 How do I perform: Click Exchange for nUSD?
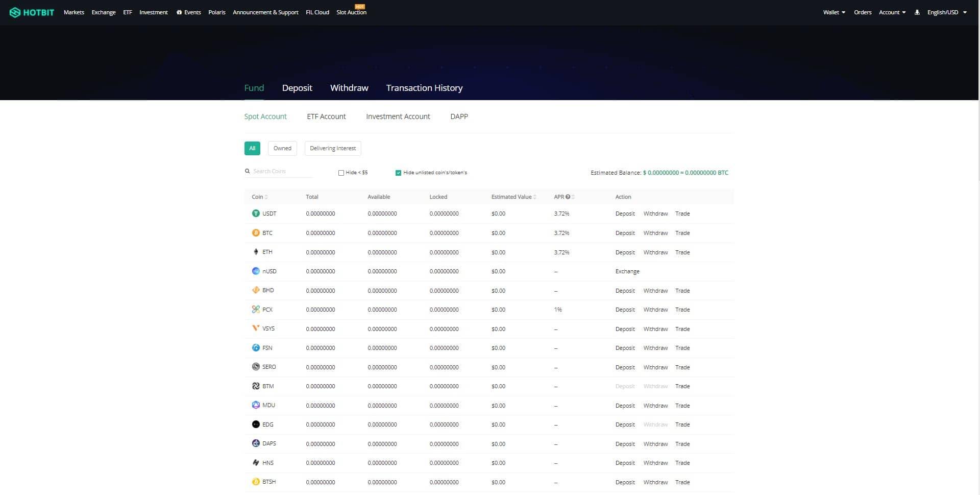[627, 271]
